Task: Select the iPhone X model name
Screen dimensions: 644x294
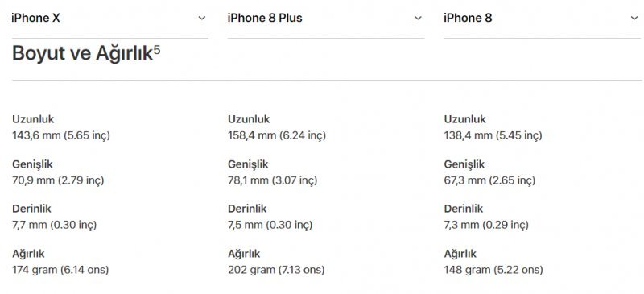Action: (35, 18)
